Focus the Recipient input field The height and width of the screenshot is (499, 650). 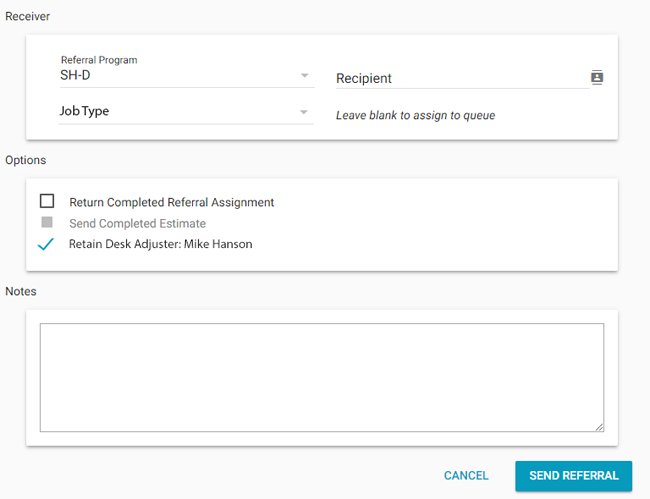tap(460, 78)
